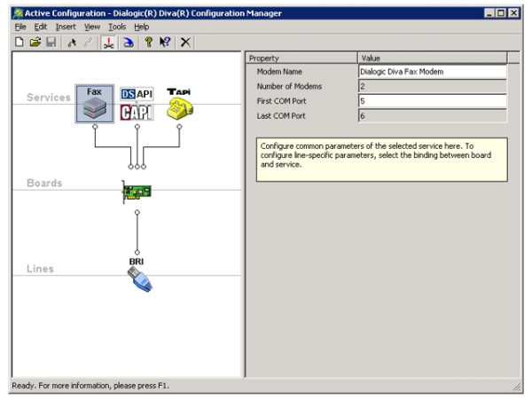The image size is (532, 399).
Task: Click the Save floppy disk icon
Action: (51, 43)
